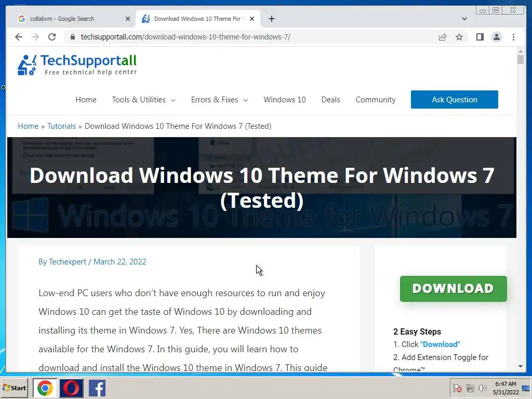Viewport: 532px width, 399px height.
Task: Open the Facebook taskbar icon
Action: [97, 388]
